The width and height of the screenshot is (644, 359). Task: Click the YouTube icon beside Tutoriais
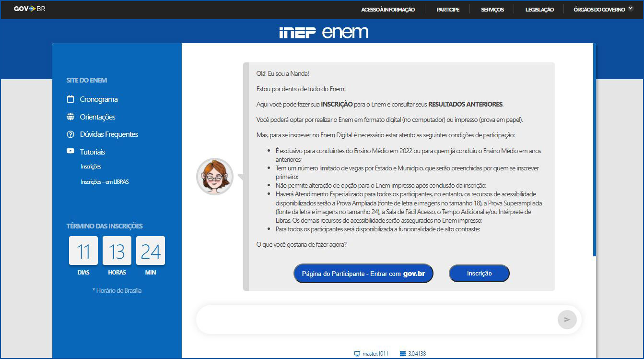[70, 151]
